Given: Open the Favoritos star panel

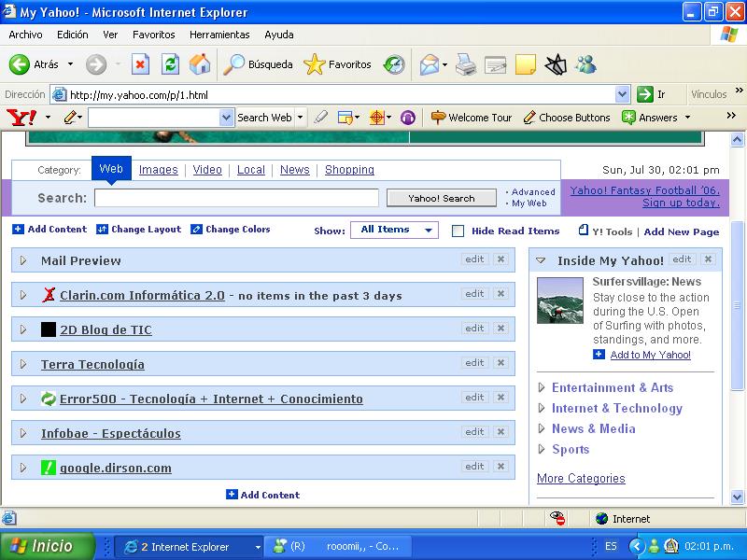Looking at the screenshot, I should [337, 64].
